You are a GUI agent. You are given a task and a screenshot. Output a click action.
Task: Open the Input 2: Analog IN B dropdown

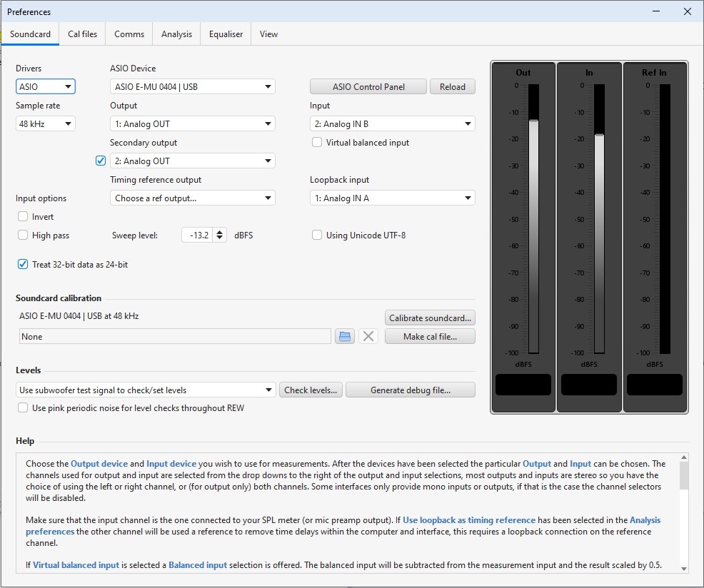coord(393,123)
